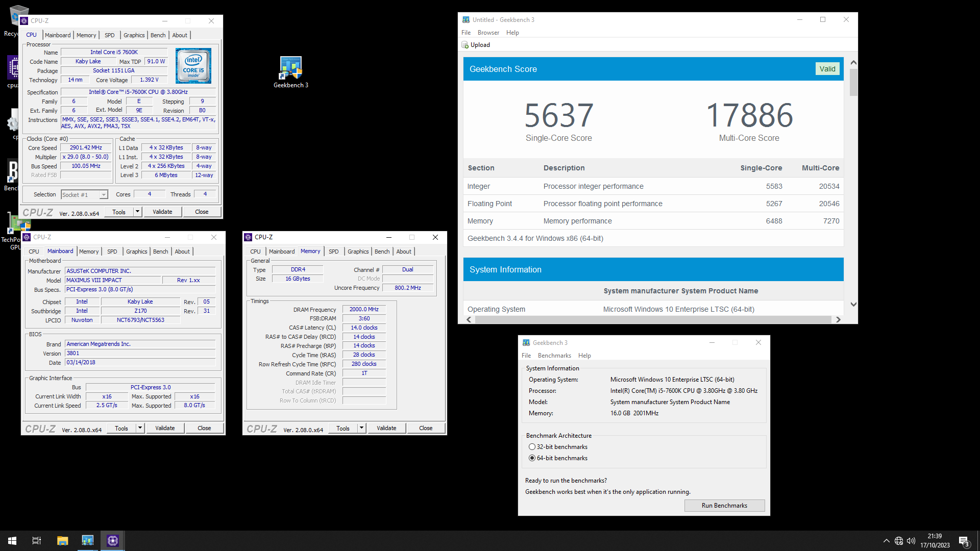Click the Valid badge in Geekbench Score
This screenshot has width=980, height=551.
827,69
